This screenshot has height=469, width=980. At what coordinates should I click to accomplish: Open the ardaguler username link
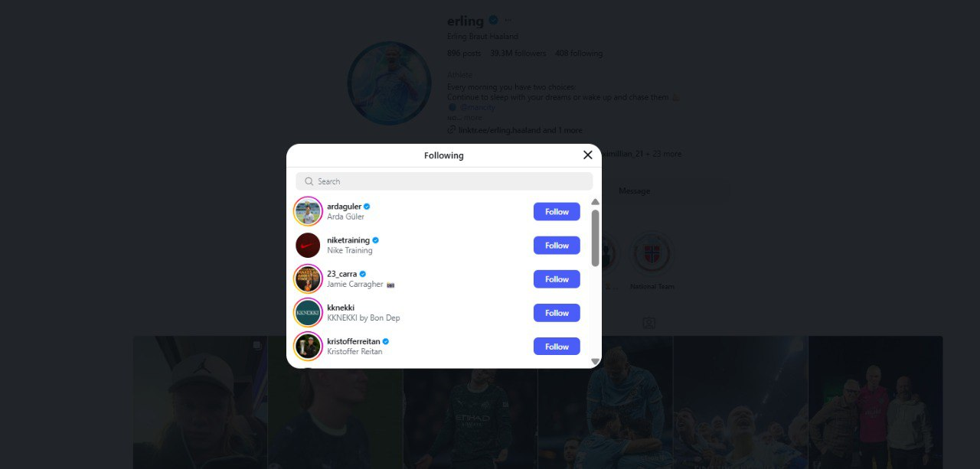pyautogui.click(x=344, y=207)
